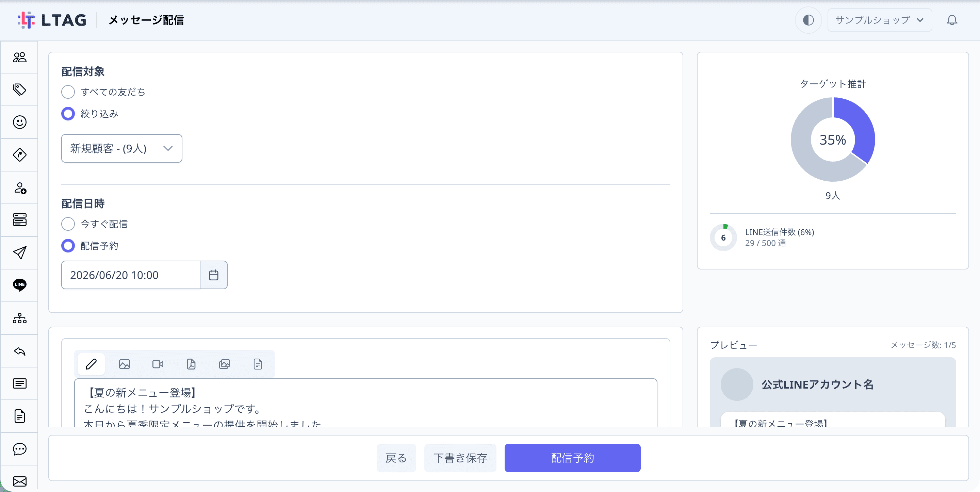Click the notification bell icon
This screenshot has width=980, height=492.
pyautogui.click(x=951, y=20)
